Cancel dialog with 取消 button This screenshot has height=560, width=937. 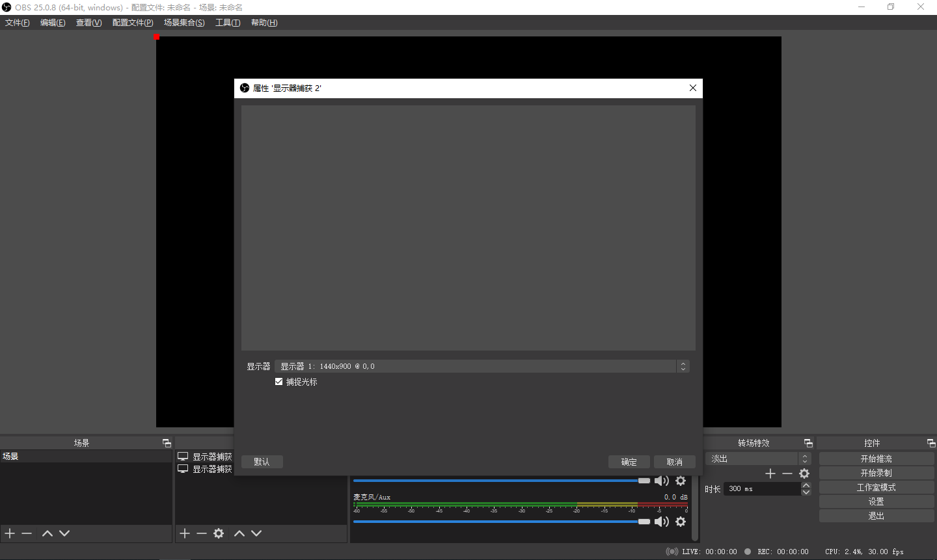click(675, 462)
